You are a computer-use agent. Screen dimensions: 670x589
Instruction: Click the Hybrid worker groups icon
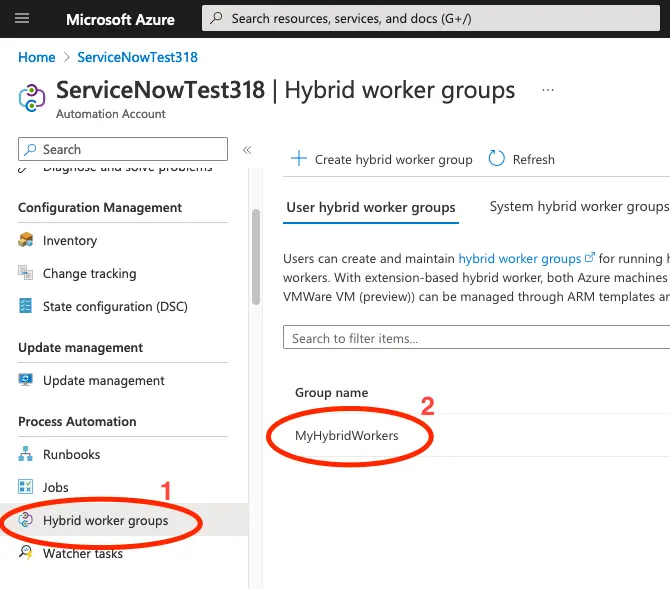tap(25, 520)
